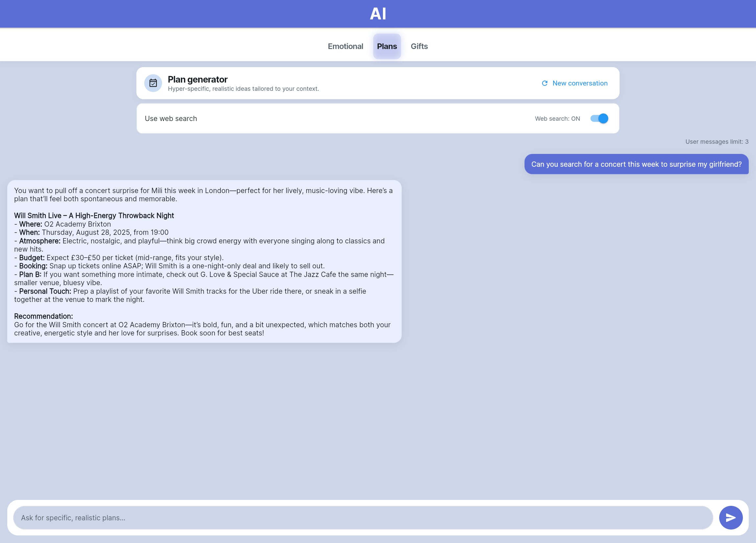Focus the 'Ask for specific, realistic plans' input
This screenshot has width=756, height=543.
click(363, 518)
